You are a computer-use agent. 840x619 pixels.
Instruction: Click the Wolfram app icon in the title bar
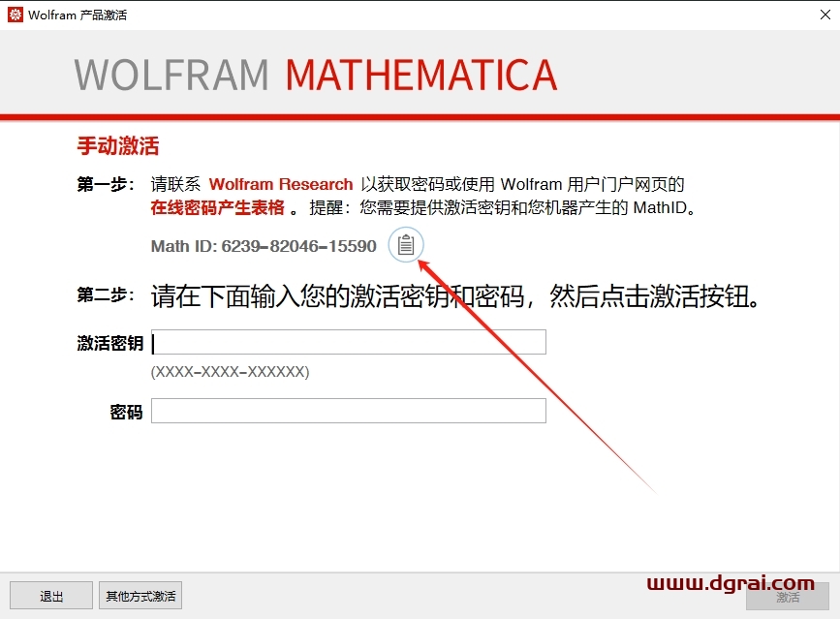click(15, 15)
